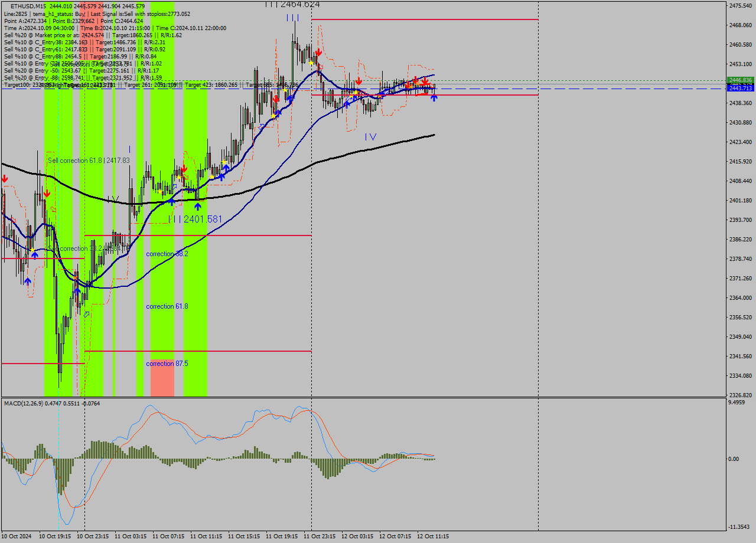This screenshot has height=543, width=756.
Task: Click the blue 'correction 38.2' label
Action: coord(167,254)
